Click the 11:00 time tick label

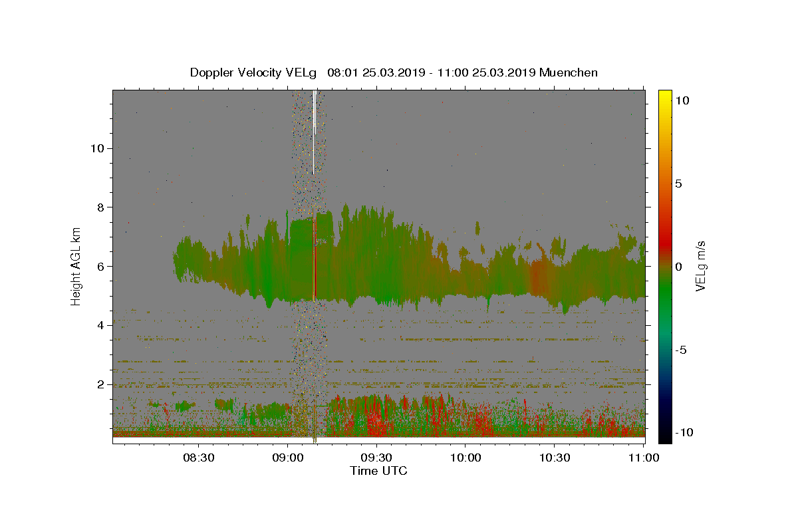(x=644, y=458)
